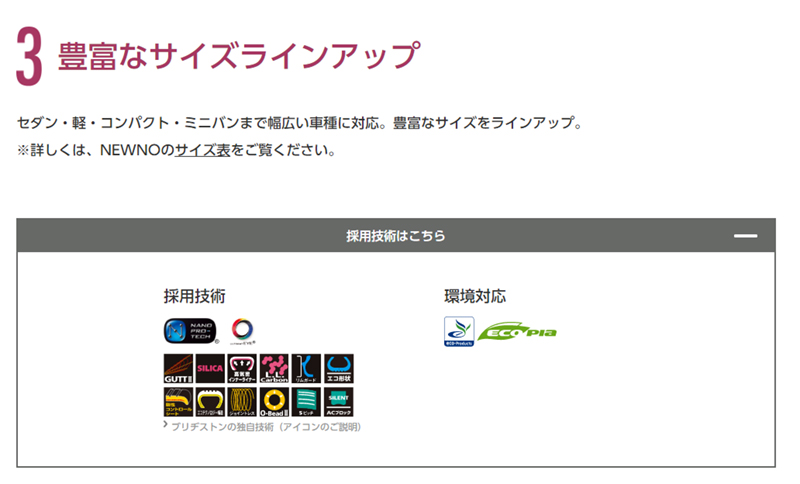Click the L.L. Carbon icon

click(274, 369)
